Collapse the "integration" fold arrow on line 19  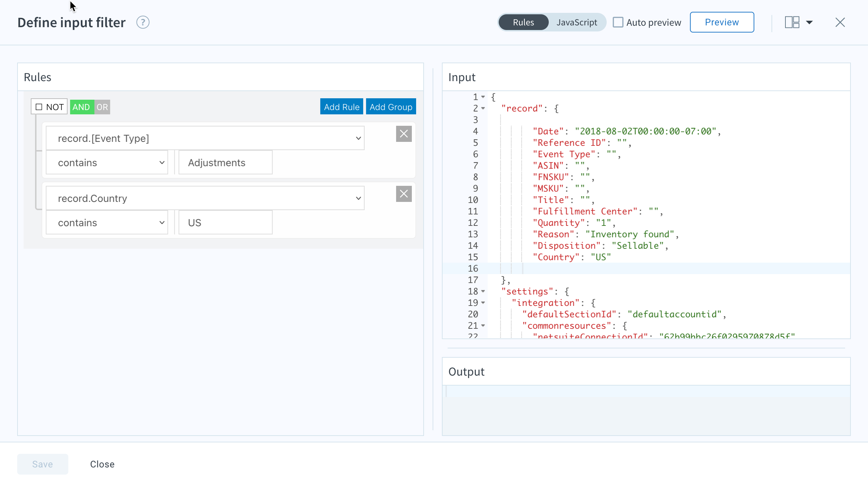click(483, 303)
